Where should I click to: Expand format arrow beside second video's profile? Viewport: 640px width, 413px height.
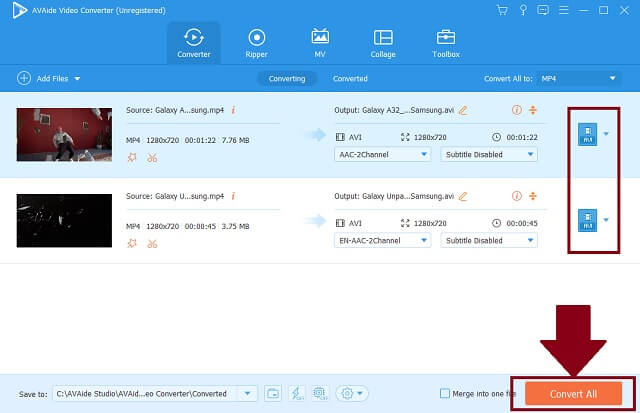pos(606,220)
